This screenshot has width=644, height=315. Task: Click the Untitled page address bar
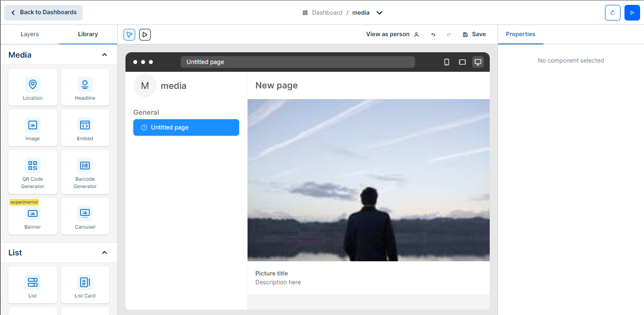click(x=297, y=62)
